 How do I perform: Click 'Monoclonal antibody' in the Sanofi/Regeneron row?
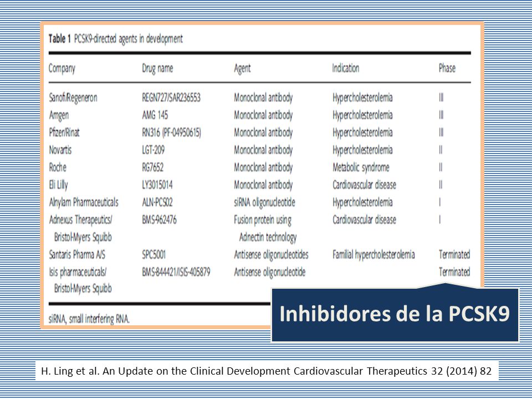[263, 98]
